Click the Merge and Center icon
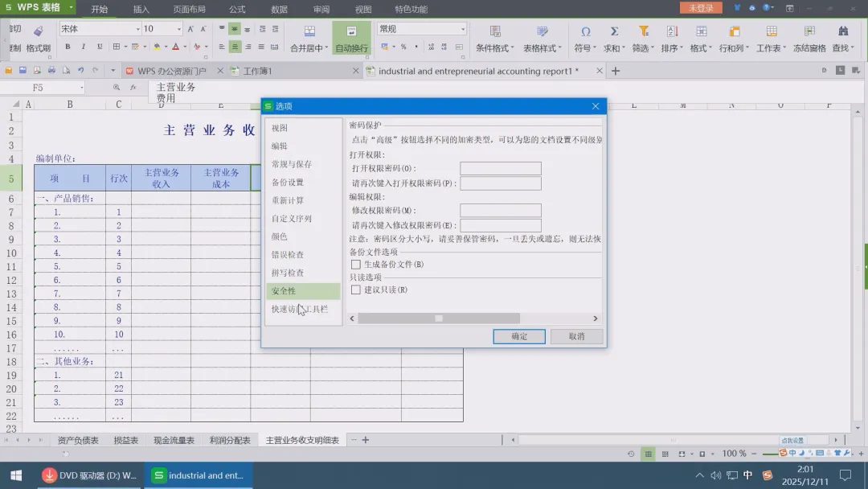This screenshot has width=868, height=489. click(x=309, y=31)
